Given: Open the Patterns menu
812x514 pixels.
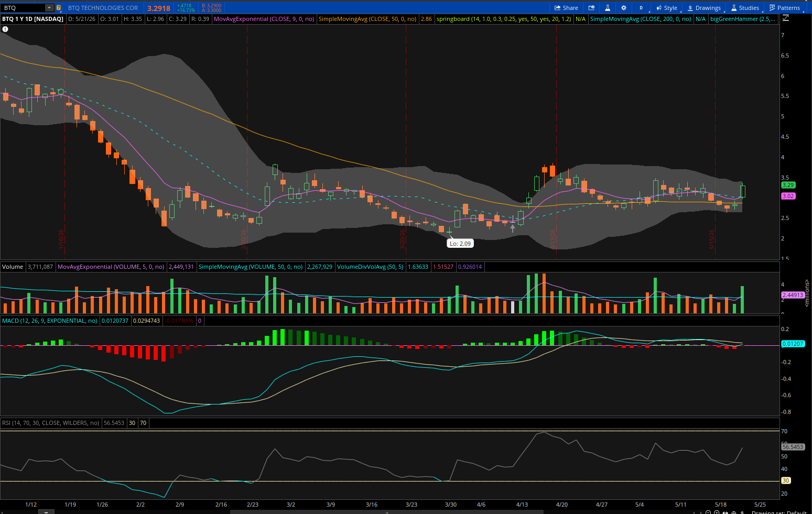Looking at the screenshot, I should [785, 8].
